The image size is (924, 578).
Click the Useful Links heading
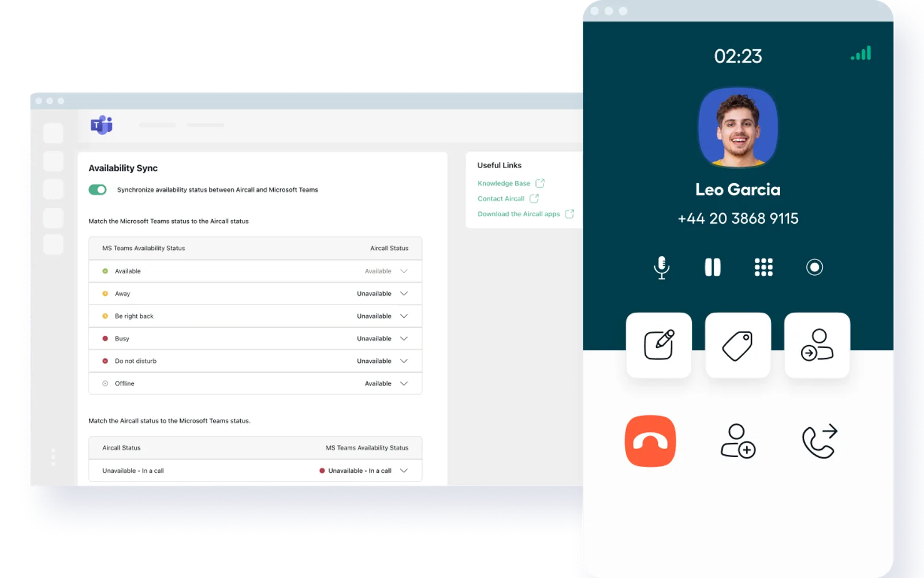coord(500,165)
